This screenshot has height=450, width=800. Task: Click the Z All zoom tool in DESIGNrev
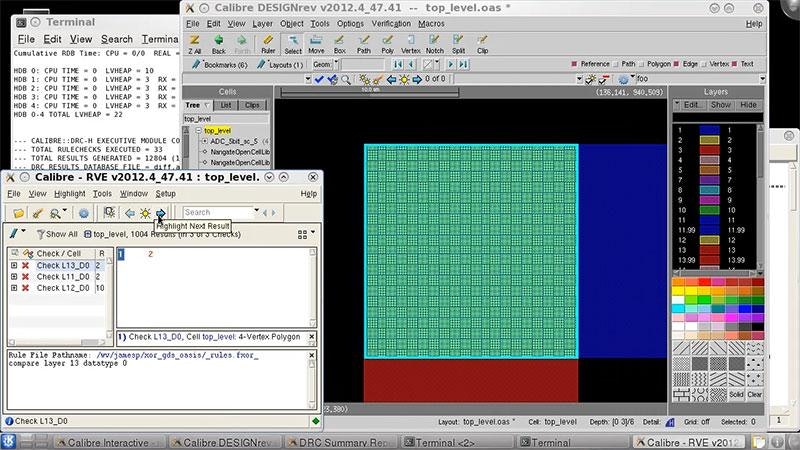coord(194,44)
